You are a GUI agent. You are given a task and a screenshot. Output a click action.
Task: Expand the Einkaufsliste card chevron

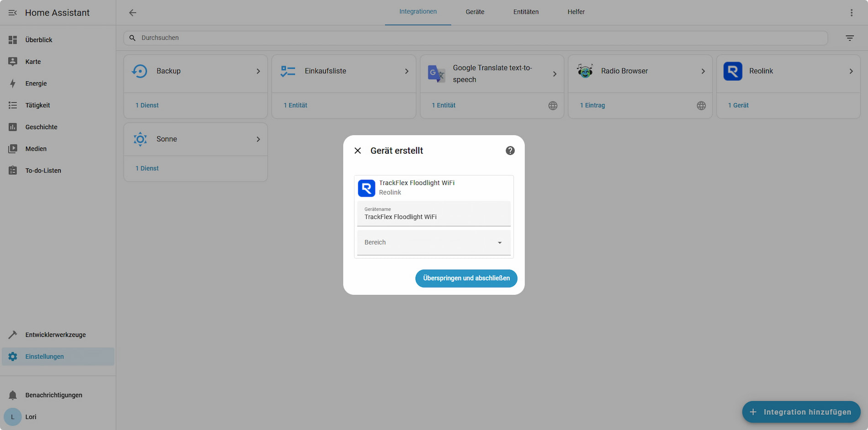pyautogui.click(x=407, y=71)
